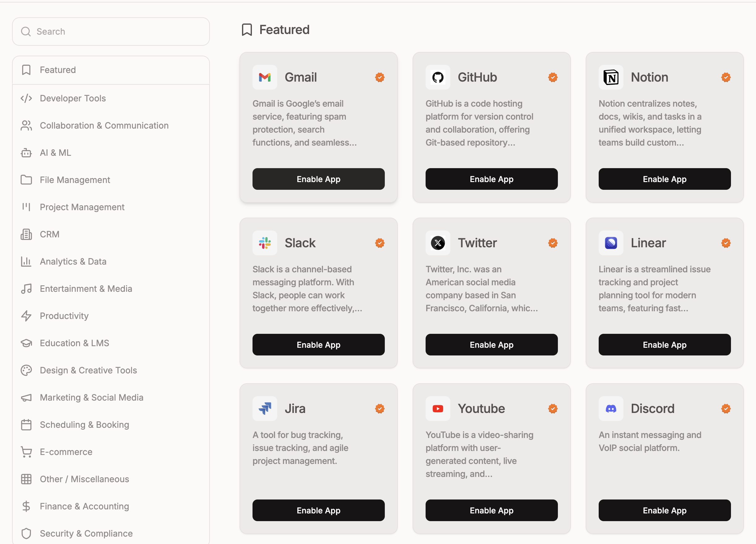Image resolution: width=756 pixels, height=544 pixels.
Task: Click the Linear logo icon
Action: [x=611, y=243]
